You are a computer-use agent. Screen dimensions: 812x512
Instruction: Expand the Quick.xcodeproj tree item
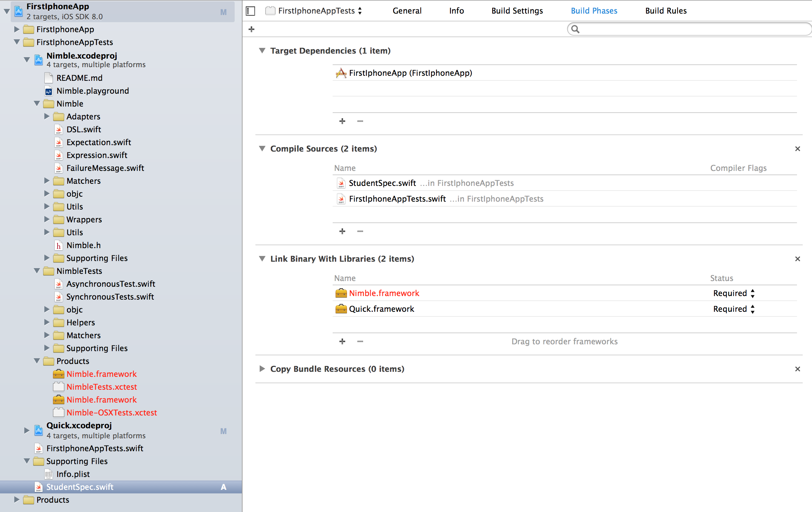point(27,430)
